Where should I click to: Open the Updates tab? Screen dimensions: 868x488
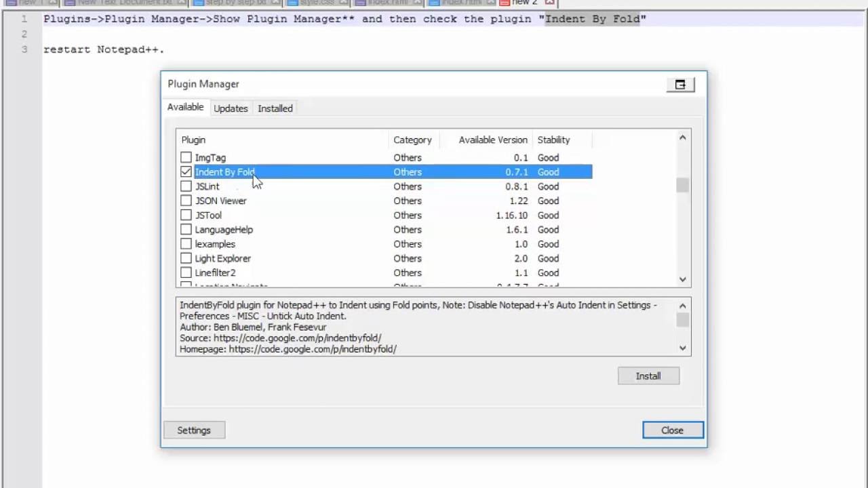[x=231, y=108]
